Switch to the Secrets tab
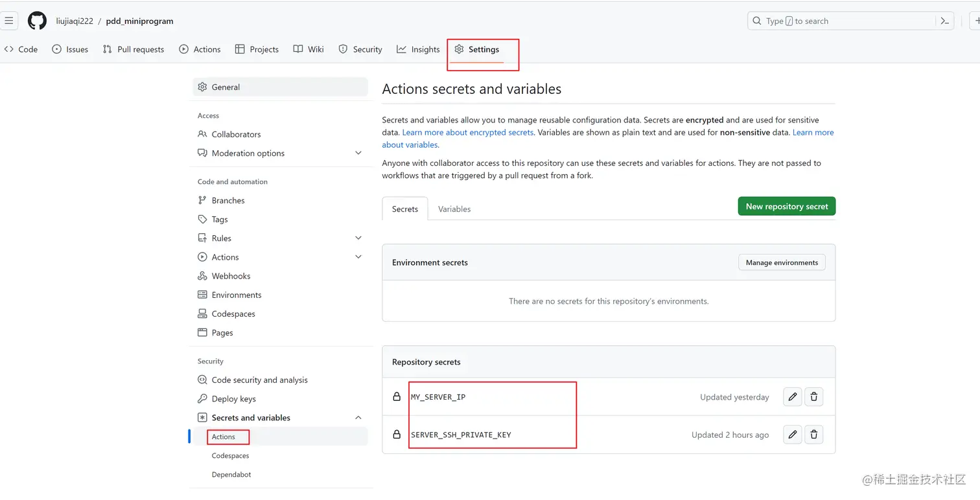The height and width of the screenshot is (500, 980). click(x=405, y=209)
